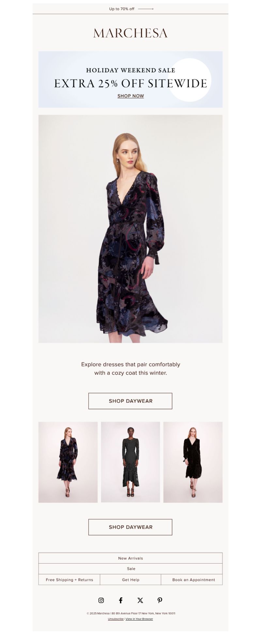The height and width of the screenshot is (644, 261).
Task: Open the black lace dress thumbnail in middle
Action: (130, 462)
